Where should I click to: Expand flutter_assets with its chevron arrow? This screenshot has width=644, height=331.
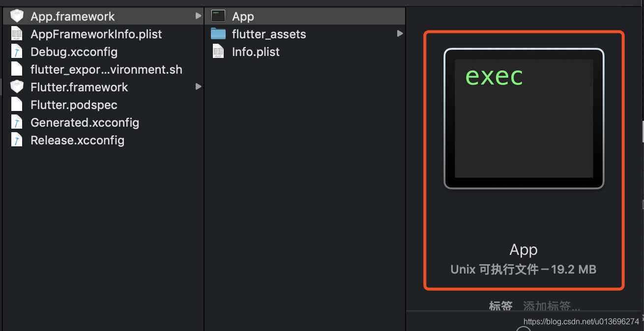[x=399, y=34]
